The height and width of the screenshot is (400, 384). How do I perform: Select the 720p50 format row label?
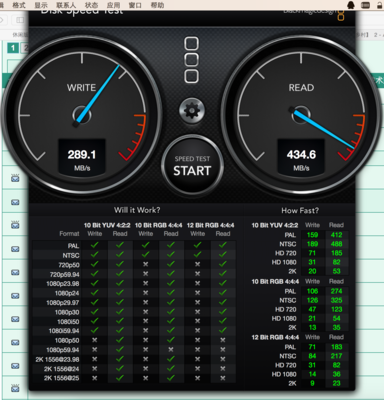tap(69, 265)
